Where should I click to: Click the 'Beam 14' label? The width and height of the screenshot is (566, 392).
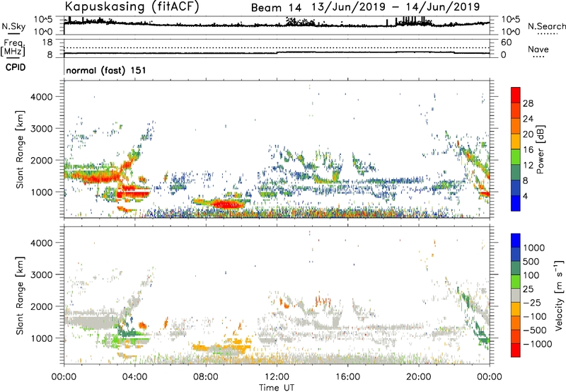pyautogui.click(x=276, y=8)
